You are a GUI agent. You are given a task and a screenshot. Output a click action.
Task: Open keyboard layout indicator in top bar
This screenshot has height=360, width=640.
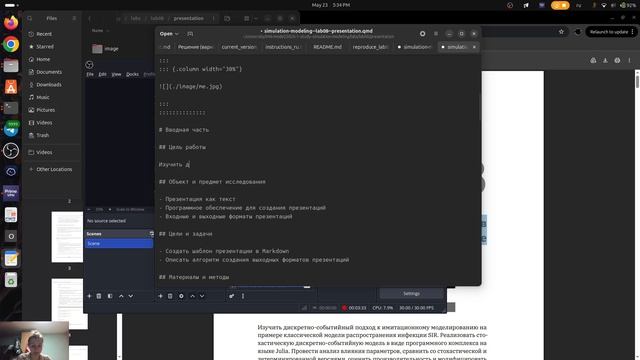(x=578, y=5)
